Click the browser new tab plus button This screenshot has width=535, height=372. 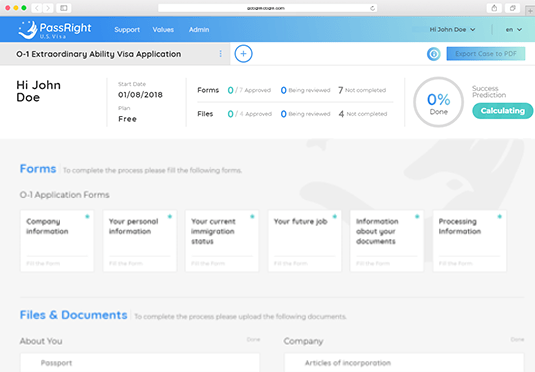point(530,11)
